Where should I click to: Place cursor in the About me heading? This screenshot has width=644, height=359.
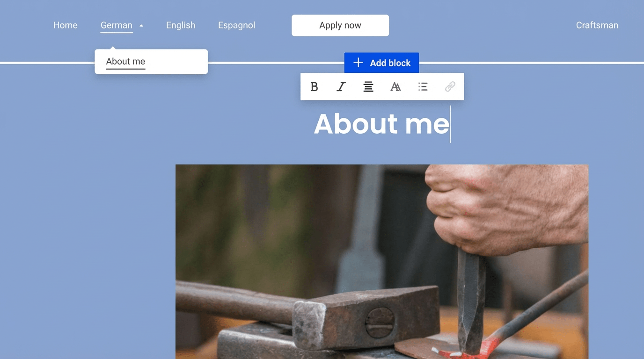pos(381,124)
